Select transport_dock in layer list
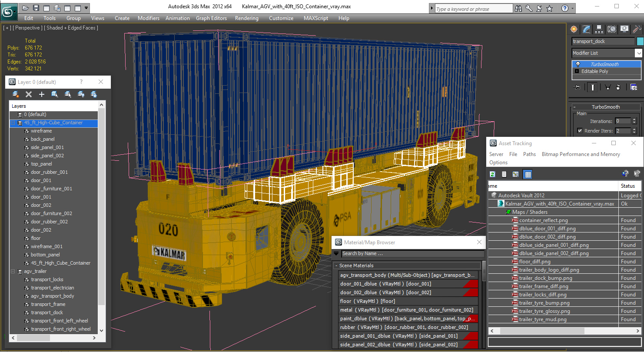This screenshot has height=352, width=644. pyautogui.click(x=47, y=312)
